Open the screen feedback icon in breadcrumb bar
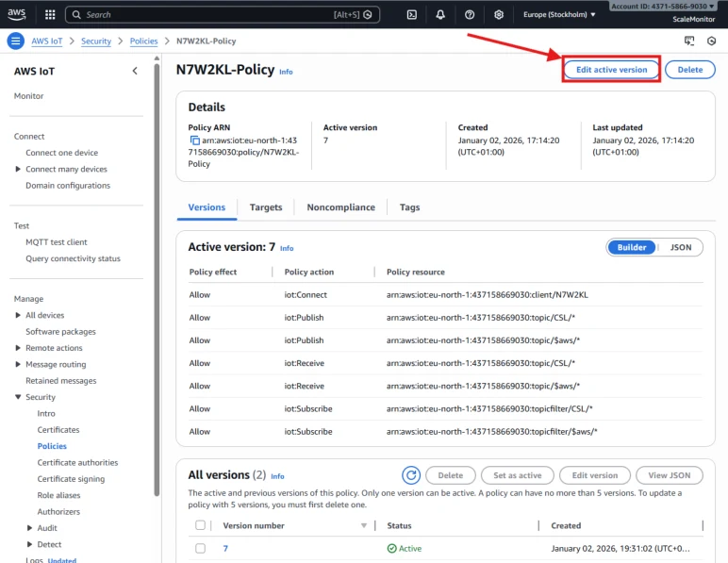The width and height of the screenshot is (728, 563). pos(689,41)
